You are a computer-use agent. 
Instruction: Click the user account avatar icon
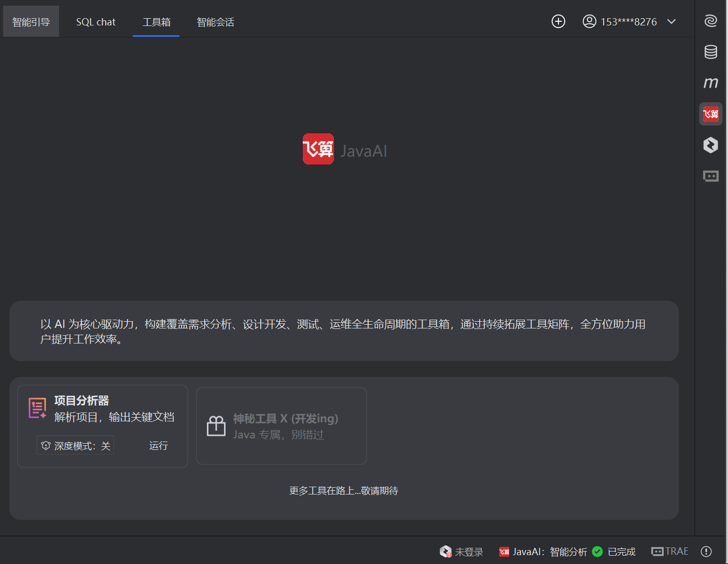[589, 21]
